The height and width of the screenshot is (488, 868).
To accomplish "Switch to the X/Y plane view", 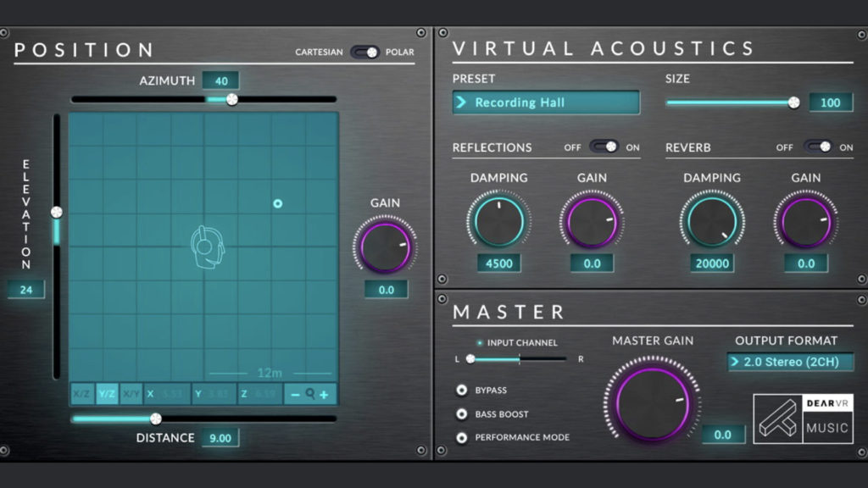I will (x=131, y=394).
